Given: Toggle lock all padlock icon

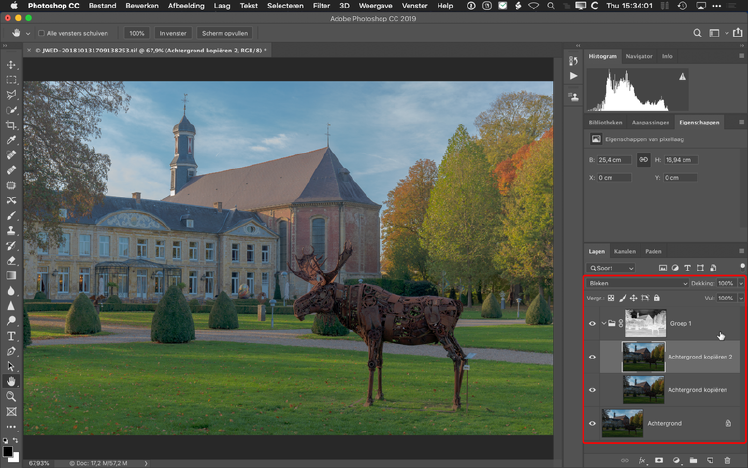Looking at the screenshot, I should coord(656,298).
